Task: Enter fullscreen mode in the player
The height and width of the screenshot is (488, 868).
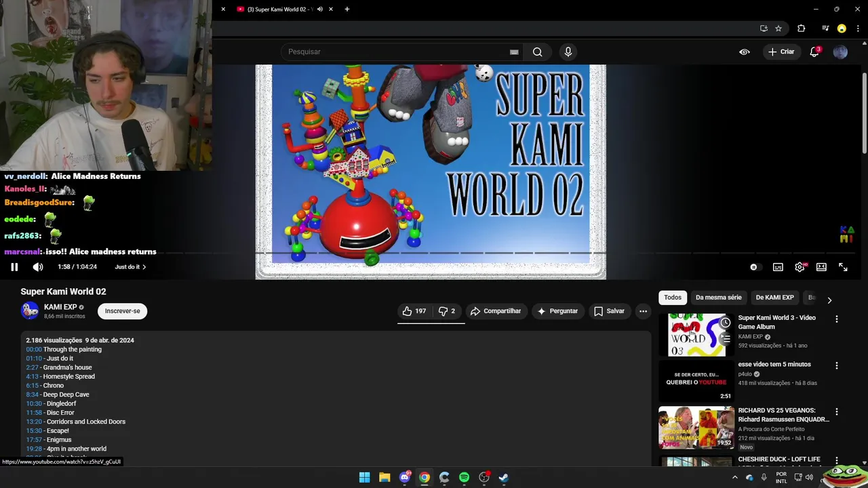Action: (843, 267)
